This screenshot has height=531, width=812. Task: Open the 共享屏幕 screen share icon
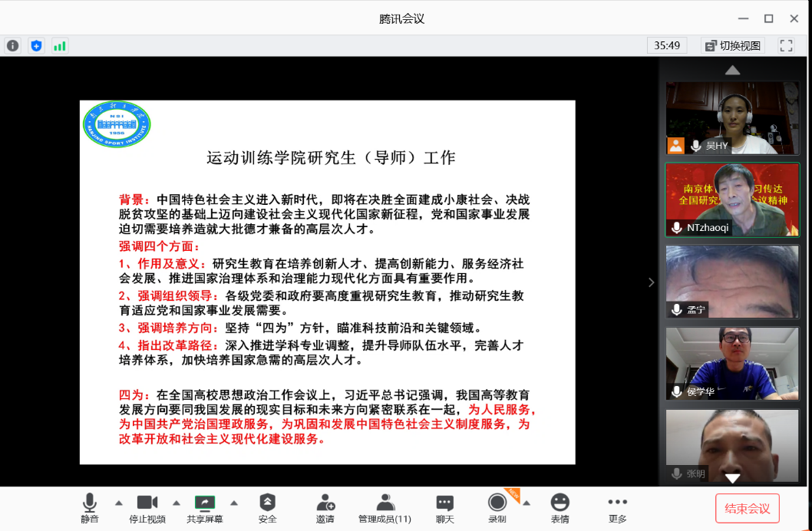(205, 503)
